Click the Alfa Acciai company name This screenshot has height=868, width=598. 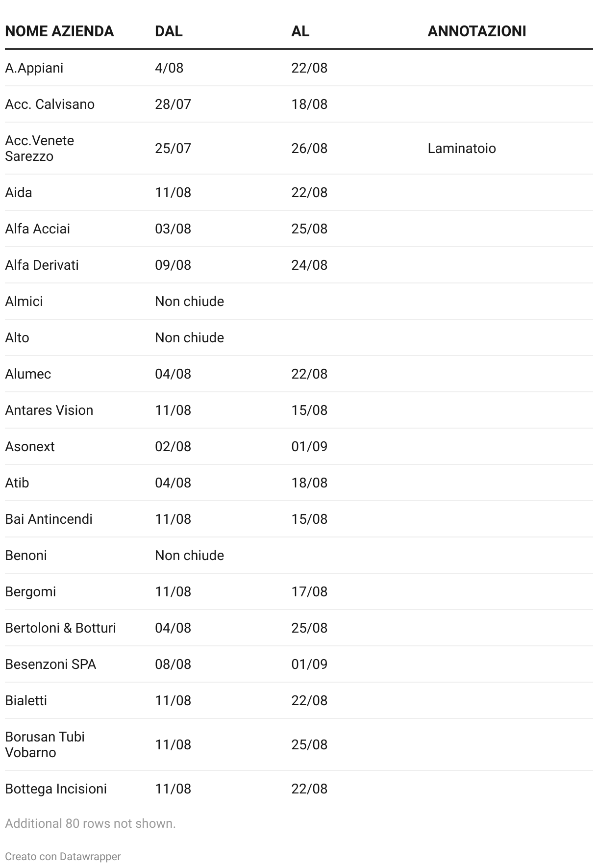38,229
